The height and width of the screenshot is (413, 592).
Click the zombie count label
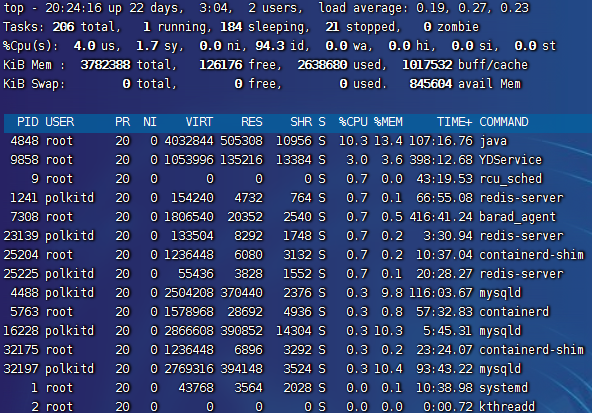pyautogui.click(x=458, y=27)
